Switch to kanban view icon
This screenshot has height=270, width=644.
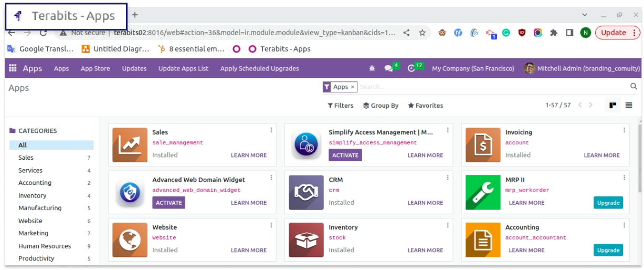coord(613,105)
